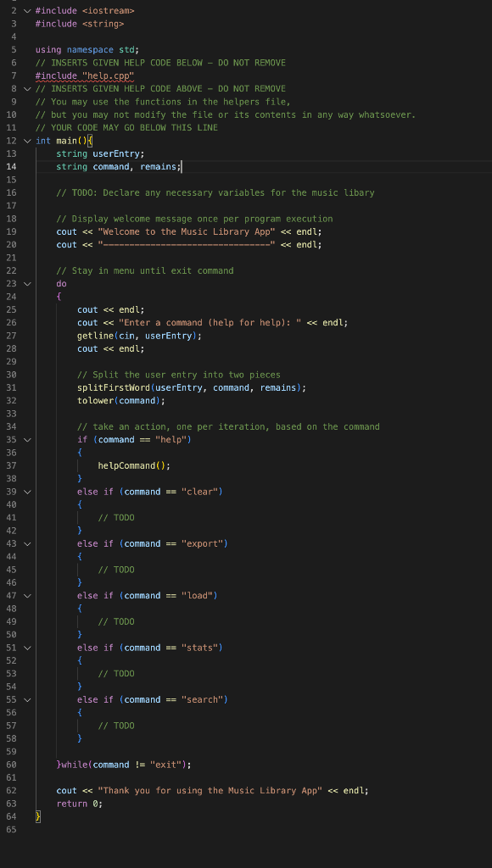Collapse the do-while loop at line 23
Screen dimensions: 492x868
(x=26, y=283)
